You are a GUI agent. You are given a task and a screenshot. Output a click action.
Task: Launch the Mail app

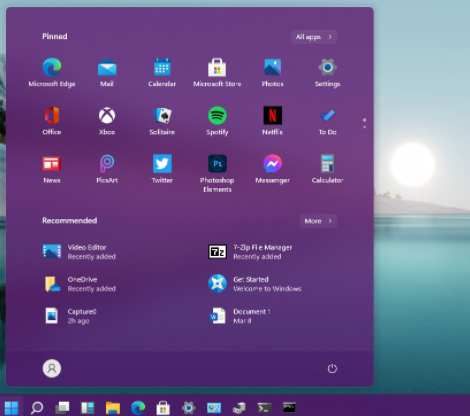107,72
